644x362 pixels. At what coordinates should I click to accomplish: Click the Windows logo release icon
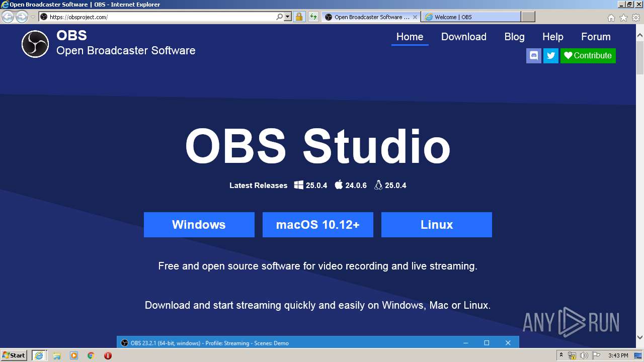click(298, 185)
